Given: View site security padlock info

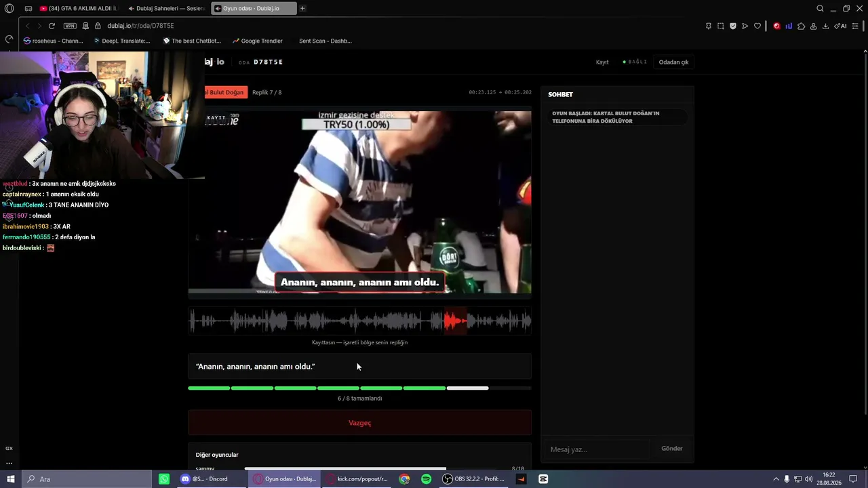Looking at the screenshot, I should click(x=98, y=26).
